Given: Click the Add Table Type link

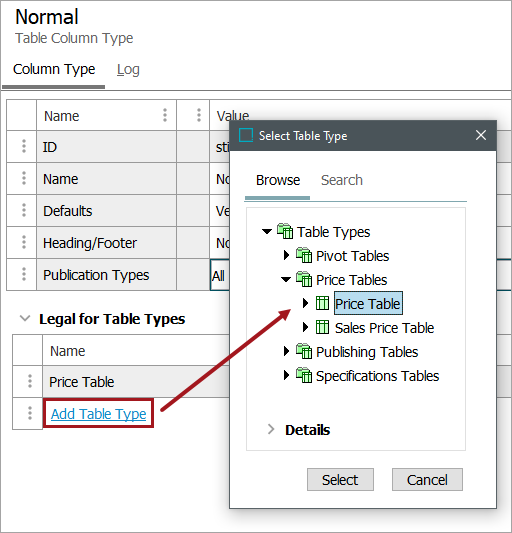Looking at the screenshot, I should tap(99, 414).
